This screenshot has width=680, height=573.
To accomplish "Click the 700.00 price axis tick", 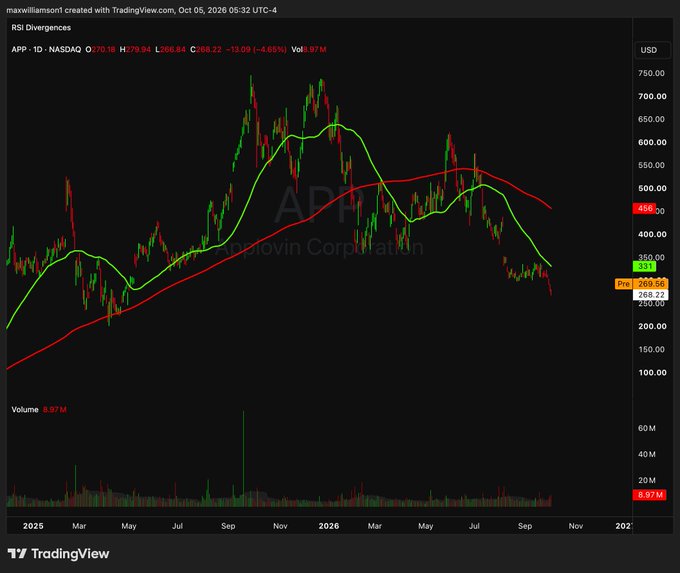I will [x=652, y=96].
